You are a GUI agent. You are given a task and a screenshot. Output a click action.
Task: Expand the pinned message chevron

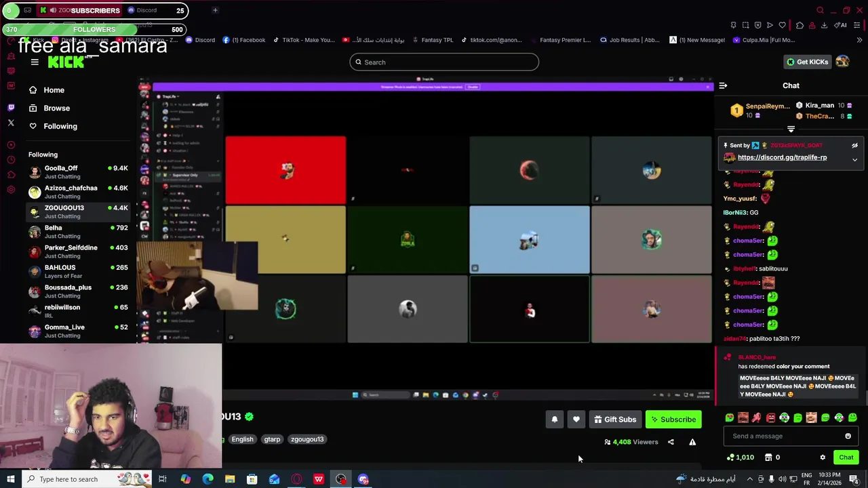854,160
